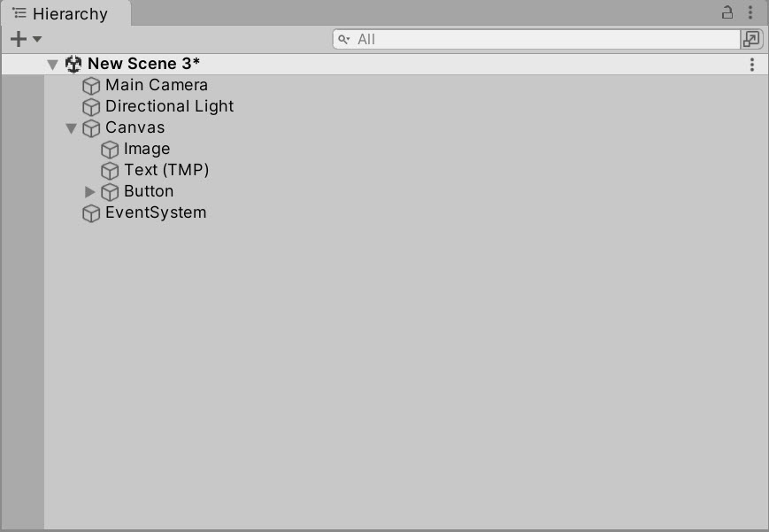This screenshot has width=769, height=532.
Task: Click the Image object cube icon
Action: pos(110,150)
